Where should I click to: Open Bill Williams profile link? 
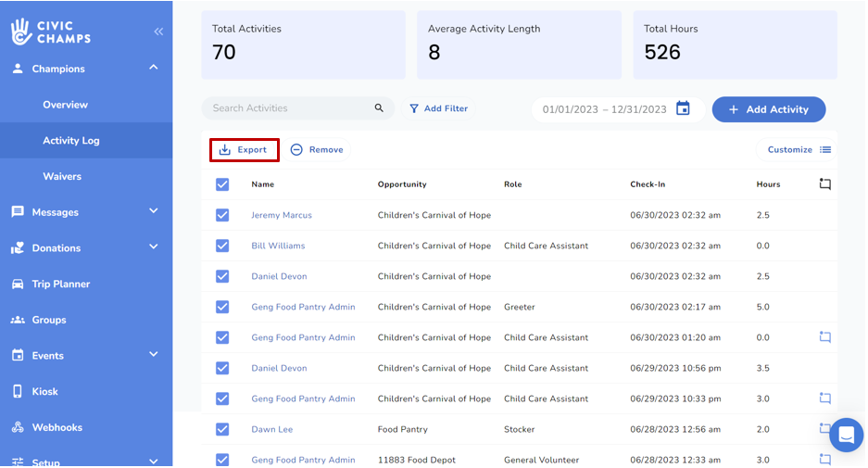click(x=278, y=246)
